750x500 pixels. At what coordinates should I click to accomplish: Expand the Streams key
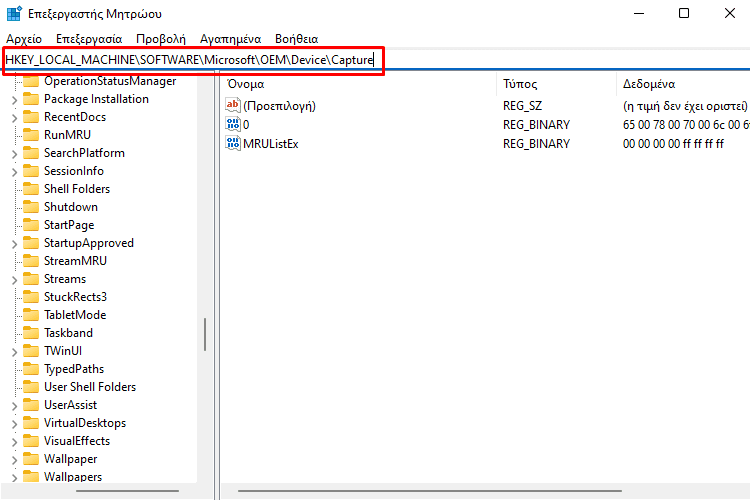coord(14,280)
